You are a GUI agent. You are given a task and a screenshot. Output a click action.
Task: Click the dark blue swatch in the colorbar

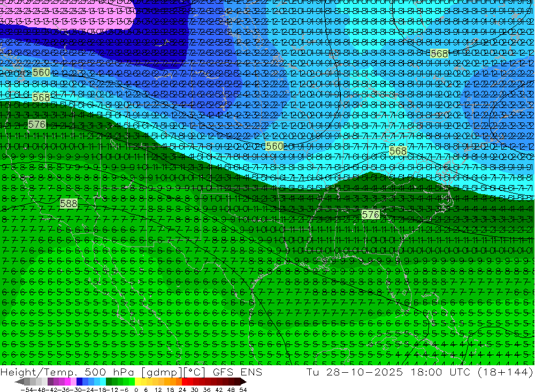tap(79, 382)
